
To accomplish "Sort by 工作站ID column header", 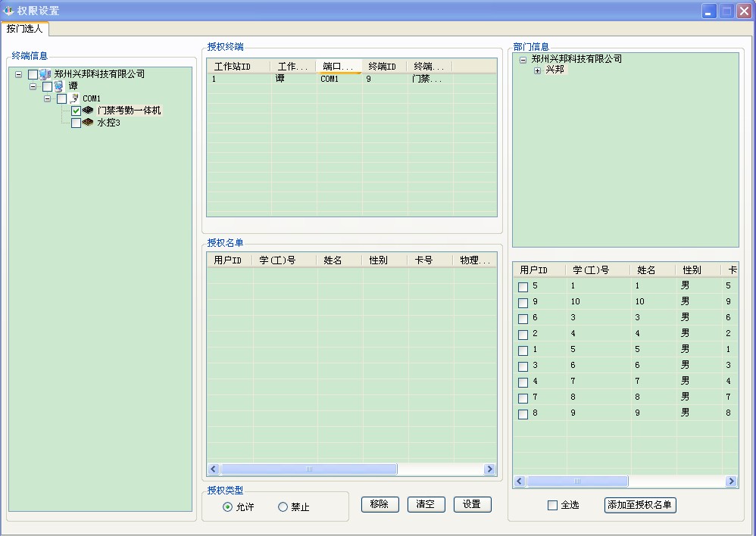I will (239, 66).
